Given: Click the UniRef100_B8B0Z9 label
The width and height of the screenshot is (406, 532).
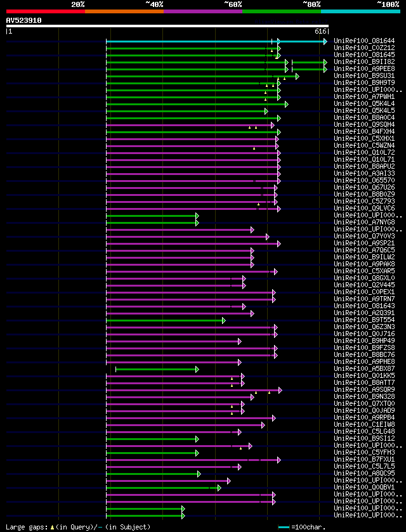Looking at the screenshot, I should click(364, 194).
